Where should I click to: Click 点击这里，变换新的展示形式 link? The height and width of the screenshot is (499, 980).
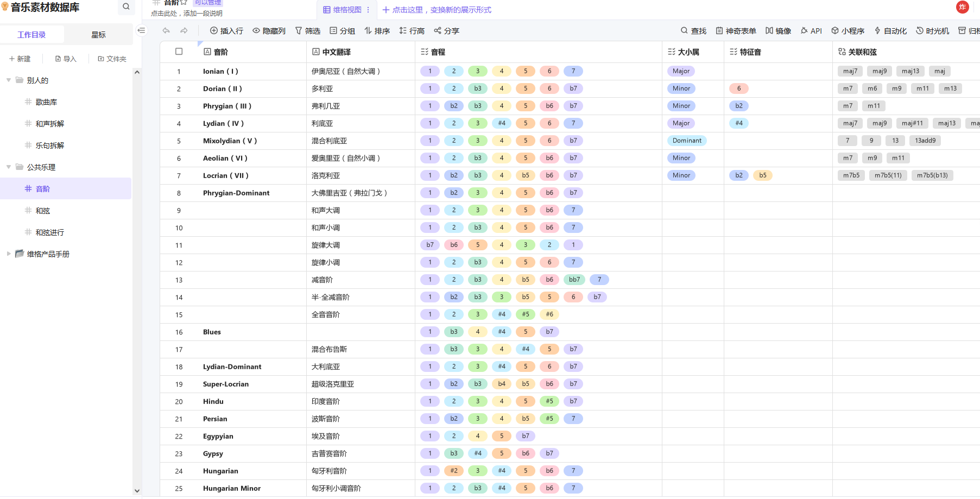tap(437, 10)
